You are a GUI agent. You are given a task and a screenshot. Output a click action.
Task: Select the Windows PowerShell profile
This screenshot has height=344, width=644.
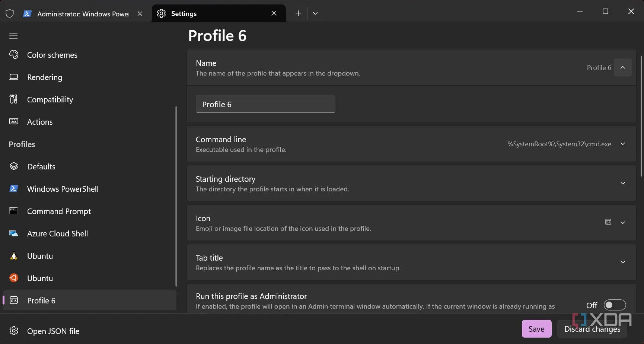click(x=63, y=189)
